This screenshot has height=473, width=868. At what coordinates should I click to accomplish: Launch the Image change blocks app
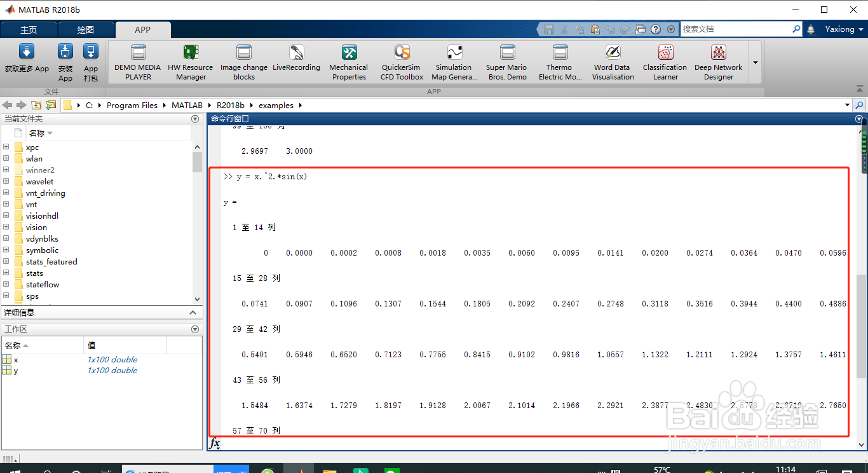[x=244, y=62]
